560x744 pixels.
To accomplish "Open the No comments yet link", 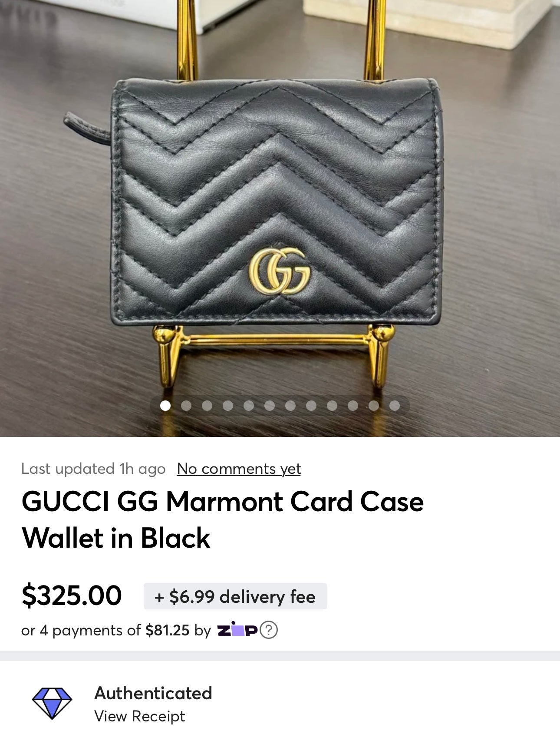I will (239, 469).
